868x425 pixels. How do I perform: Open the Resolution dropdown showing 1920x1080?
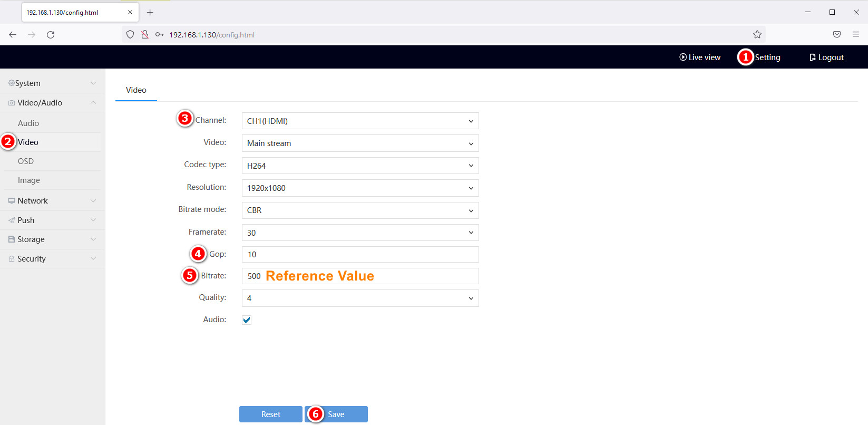[x=360, y=188]
